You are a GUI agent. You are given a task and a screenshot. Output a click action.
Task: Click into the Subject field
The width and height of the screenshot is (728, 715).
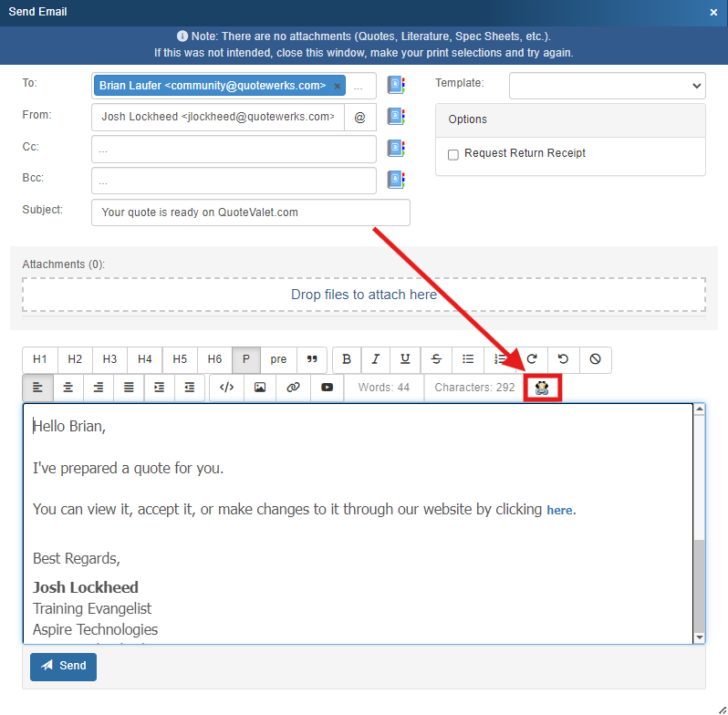pyautogui.click(x=250, y=212)
